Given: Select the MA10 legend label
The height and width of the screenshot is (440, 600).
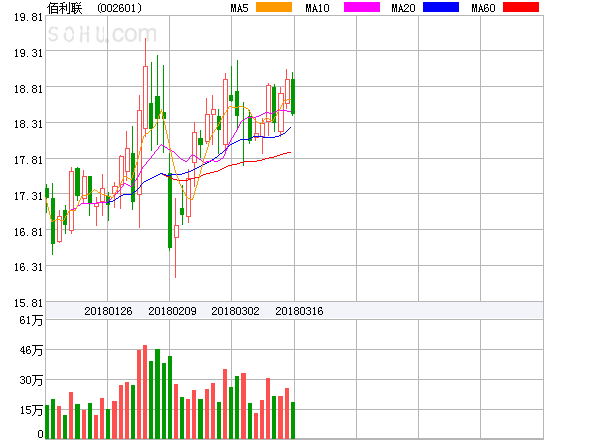Looking at the screenshot, I should click(x=317, y=8).
